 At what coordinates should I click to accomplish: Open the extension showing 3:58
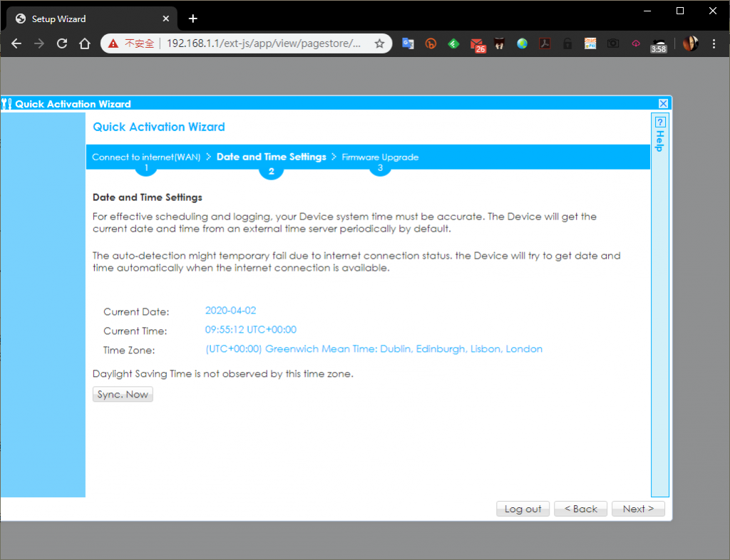click(x=658, y=45)
